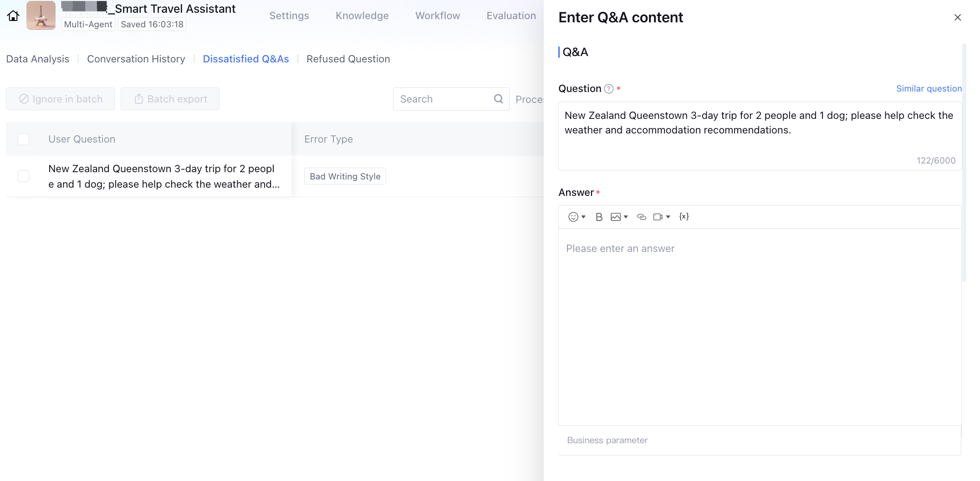Click the Batch export button
Viewport: 980px width, 481px height.
point(170,99)
